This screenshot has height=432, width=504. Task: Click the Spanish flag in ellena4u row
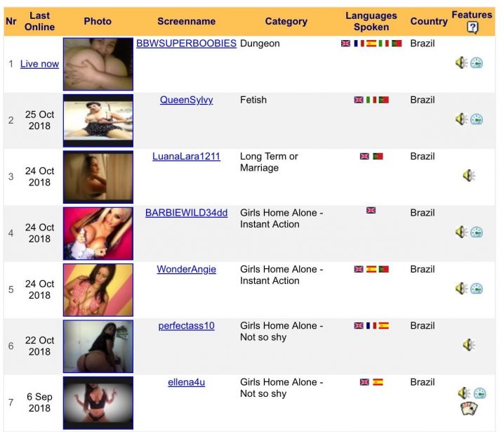click(x=378, y=382)
